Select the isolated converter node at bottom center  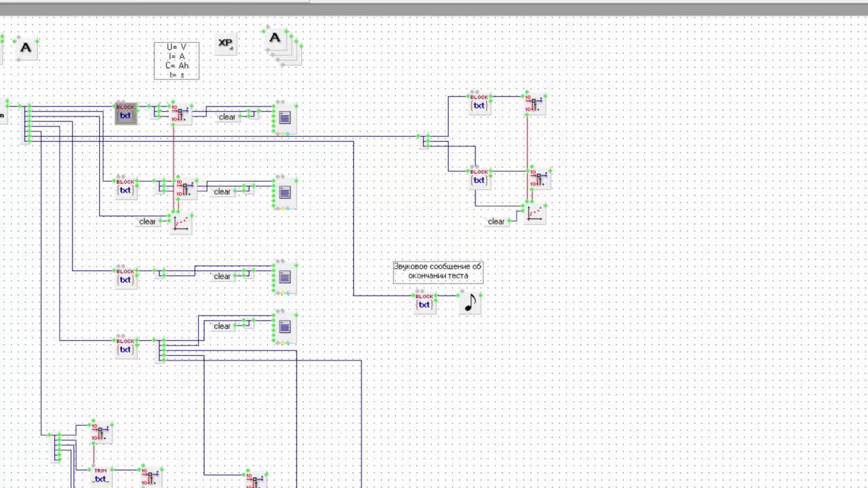[255, 479]
